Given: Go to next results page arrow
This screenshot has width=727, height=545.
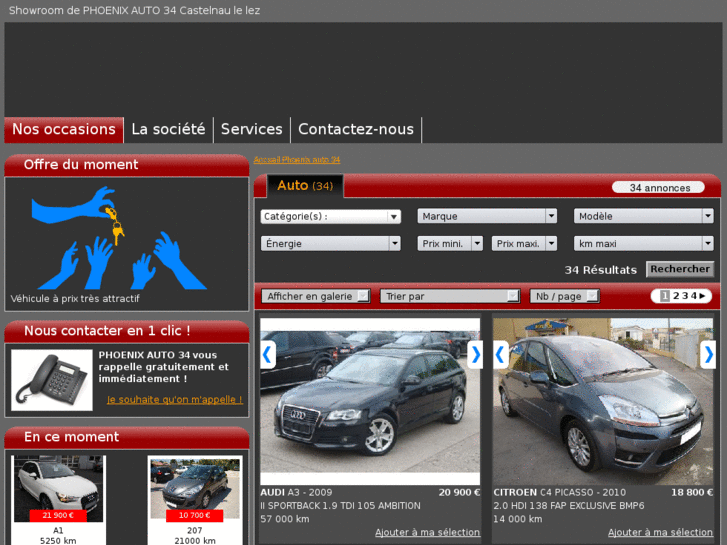Looking at the screenshot, I should click(x=703, y=296).
